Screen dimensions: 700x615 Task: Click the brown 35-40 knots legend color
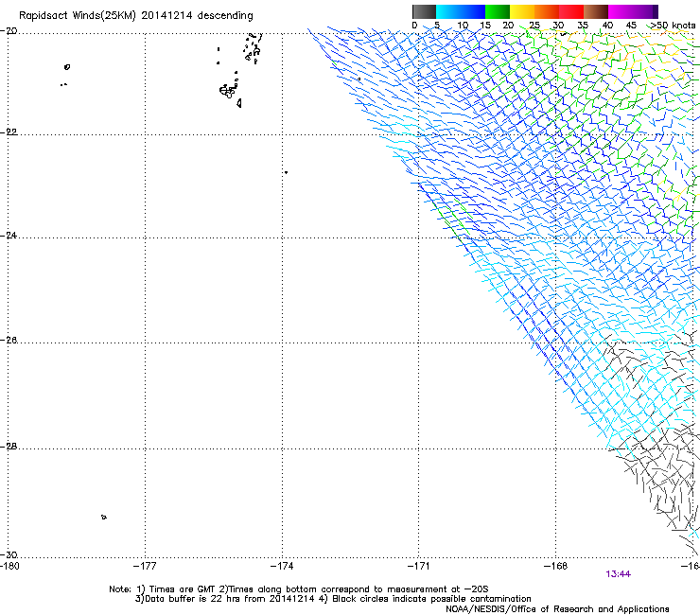coord(596,11)
